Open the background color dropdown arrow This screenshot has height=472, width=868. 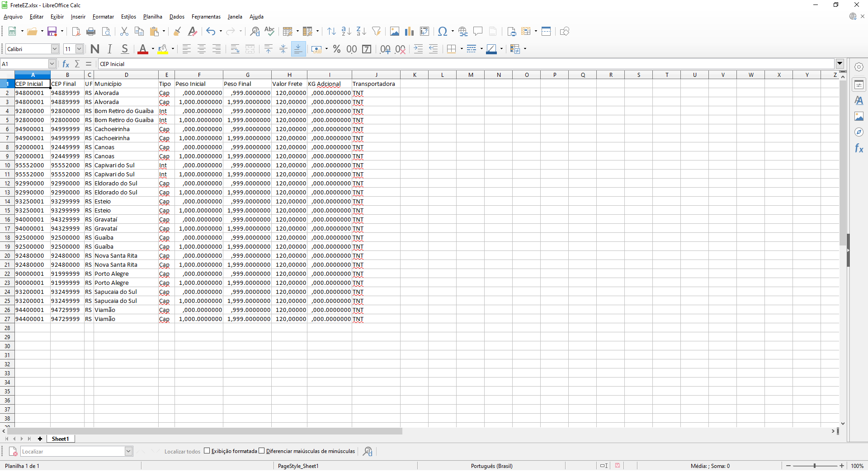pyautogui.click(x=173, y=49)
